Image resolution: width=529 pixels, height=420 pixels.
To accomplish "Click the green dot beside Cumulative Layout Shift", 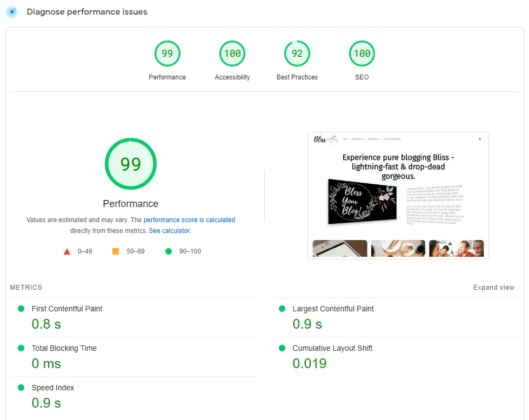I will click(282, 348).
